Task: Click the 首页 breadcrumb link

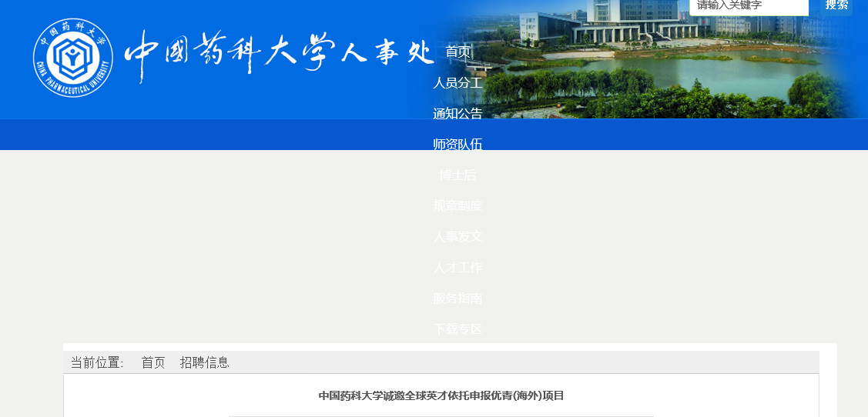Action: coord(153,363)
